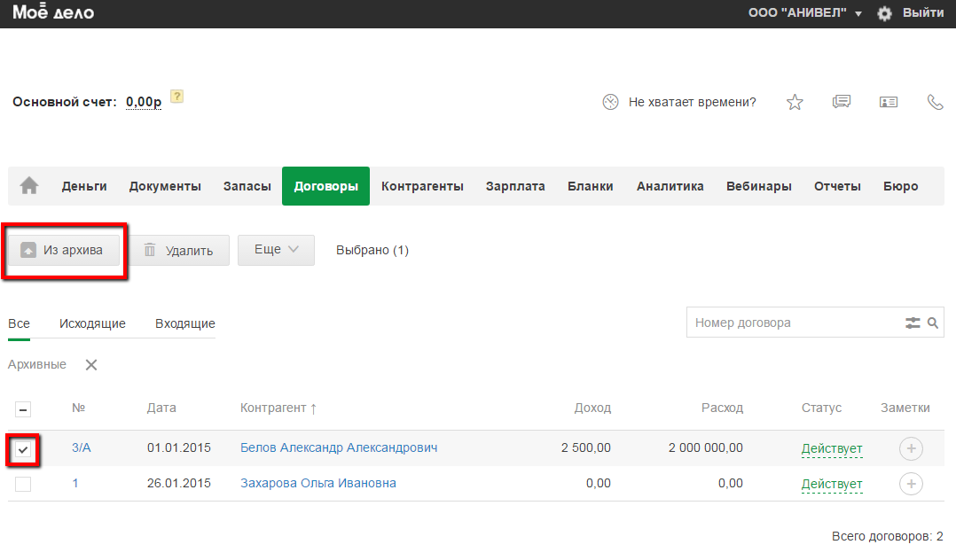Viewport: 956px width, 560px height.
Task: Switch to the Контрагенты menu tab
Action: [422, 186]
